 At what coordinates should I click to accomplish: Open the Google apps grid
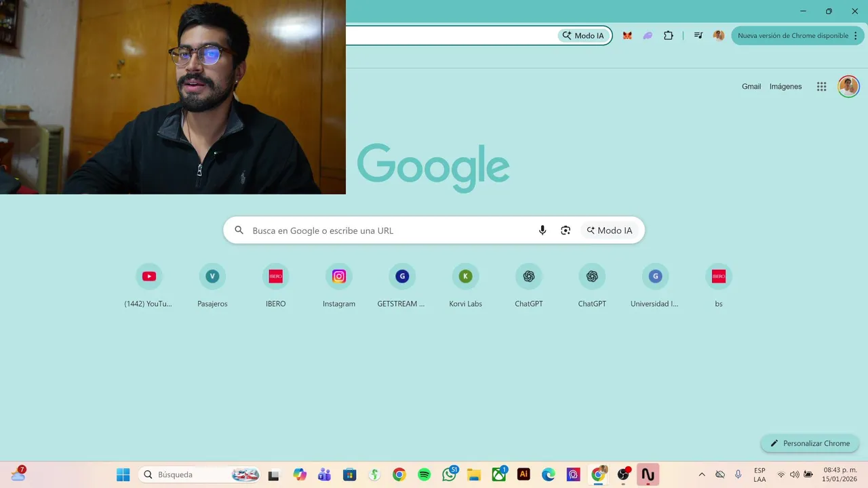pos(821,87)
